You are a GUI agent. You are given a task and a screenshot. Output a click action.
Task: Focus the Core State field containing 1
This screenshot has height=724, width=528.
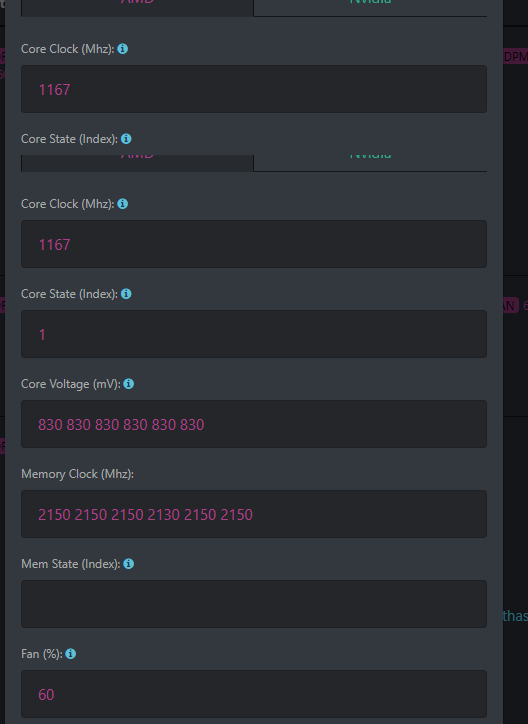pos(254,334)
